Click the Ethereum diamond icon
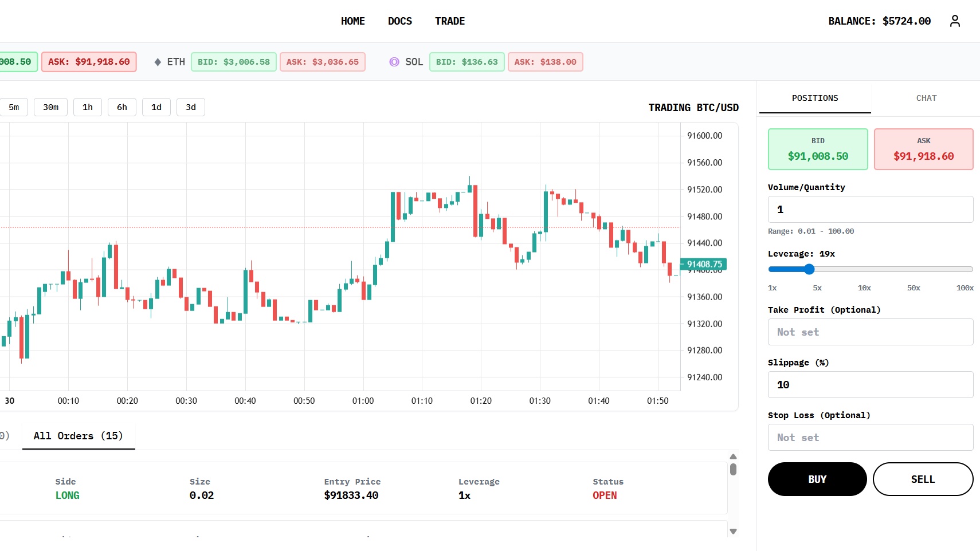980x551 pixels. point(158,62)
